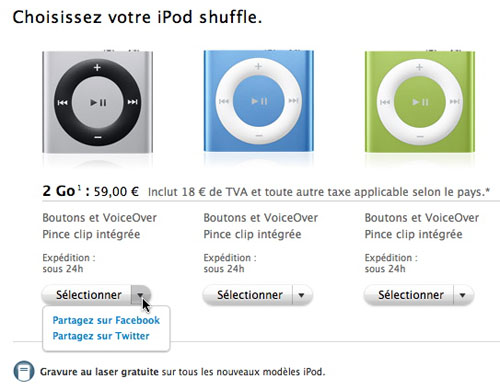Choose Partagez sur Facebook from the menu
Image resolution: width=500 pixels, height=390 pixels.
click(106, 320)
